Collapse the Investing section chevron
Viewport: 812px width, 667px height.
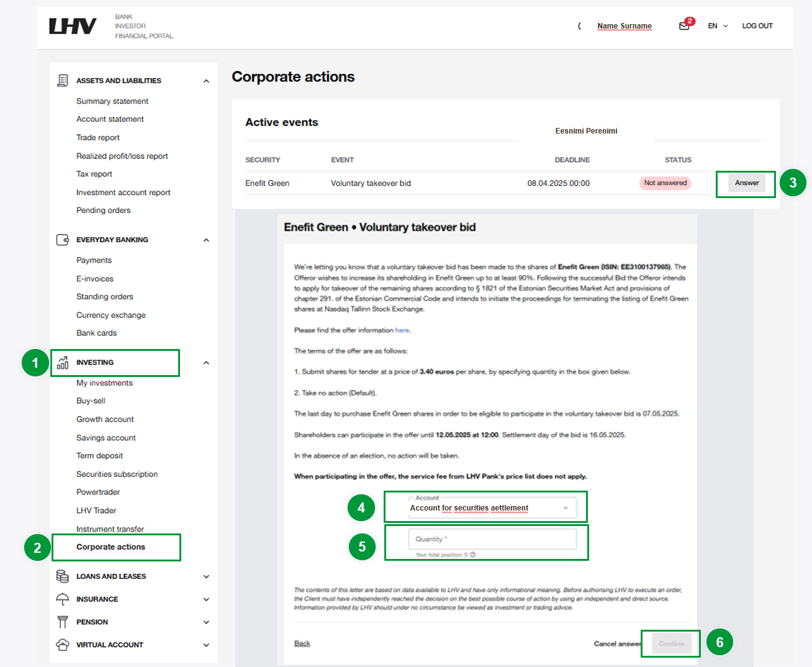coord(206,363)
